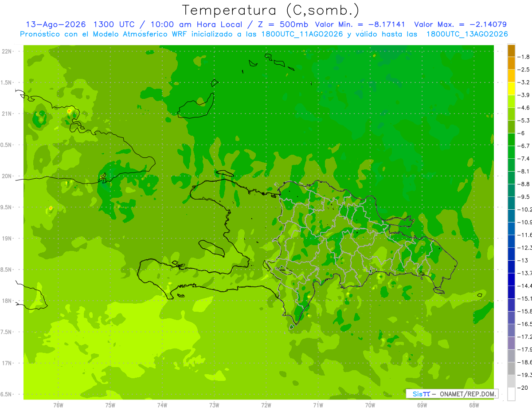532x411 pixels.
Task: Click the -1.8 colorbar label
Action: 524,57
